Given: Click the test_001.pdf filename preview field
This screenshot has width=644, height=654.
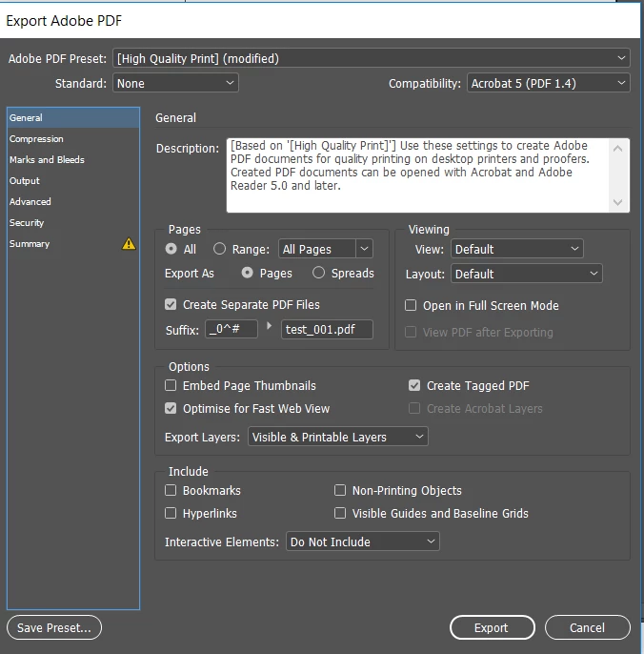Looking at the screenshot, I should coord(327,329).
